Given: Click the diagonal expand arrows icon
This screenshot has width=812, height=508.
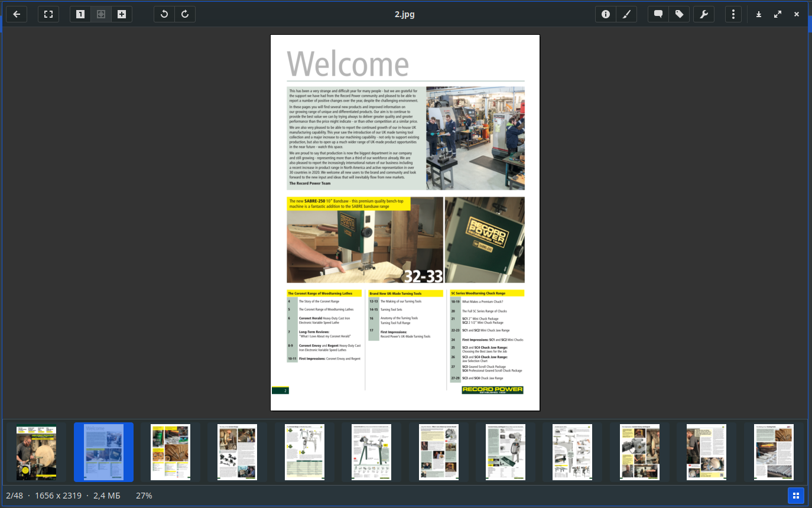Looking at the screenshot, I should (778, 14).
